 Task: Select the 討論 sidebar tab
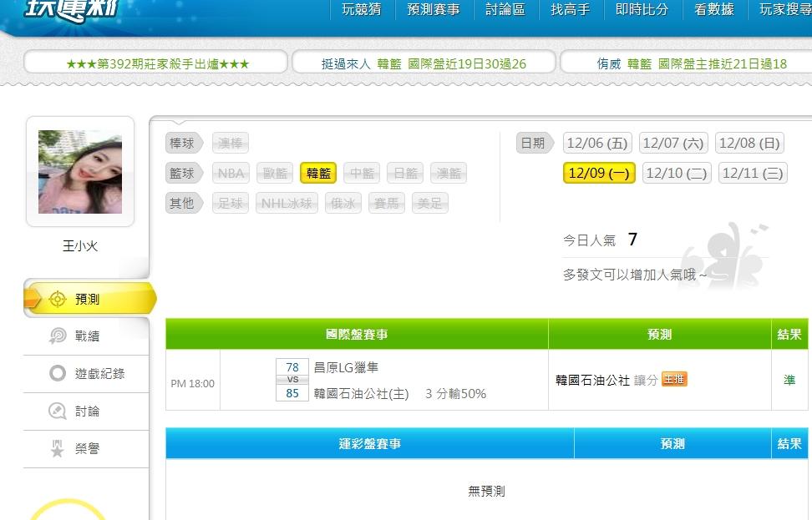point(86,411)
